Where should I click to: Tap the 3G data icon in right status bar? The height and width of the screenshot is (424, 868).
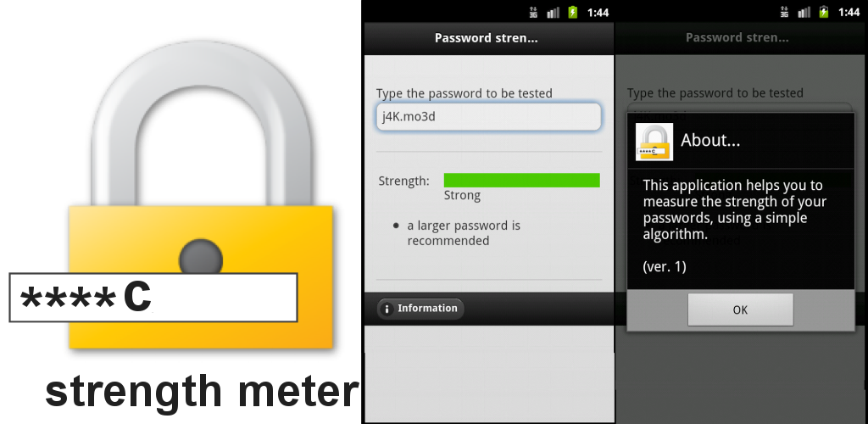pyautogui.click(x=784, y=12)
